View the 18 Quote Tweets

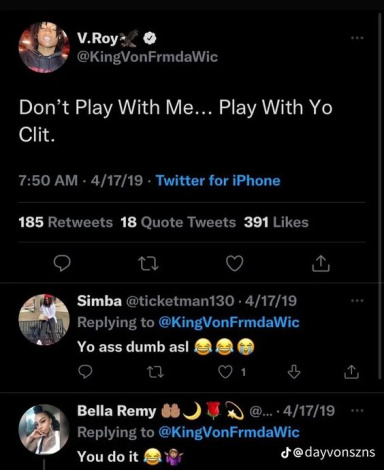pos(178,222)
